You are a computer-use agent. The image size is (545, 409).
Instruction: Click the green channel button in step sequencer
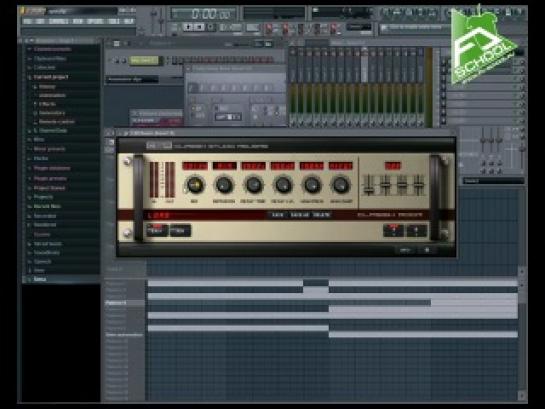(144, 60)
